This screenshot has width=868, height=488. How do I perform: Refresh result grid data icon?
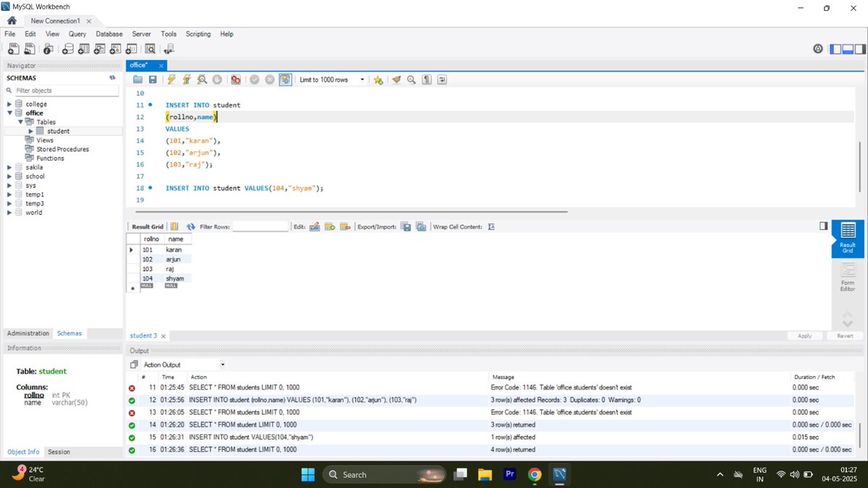point(191,226)
